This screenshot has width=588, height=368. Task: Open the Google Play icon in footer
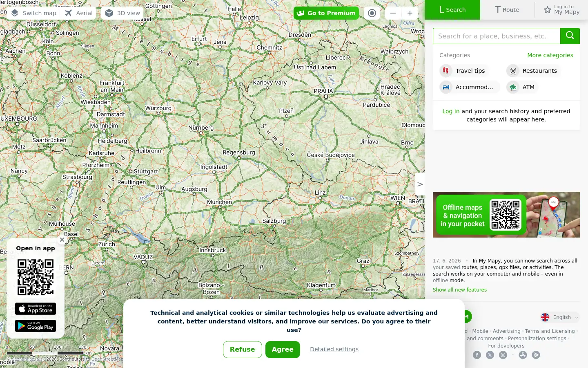click(536, 355)
